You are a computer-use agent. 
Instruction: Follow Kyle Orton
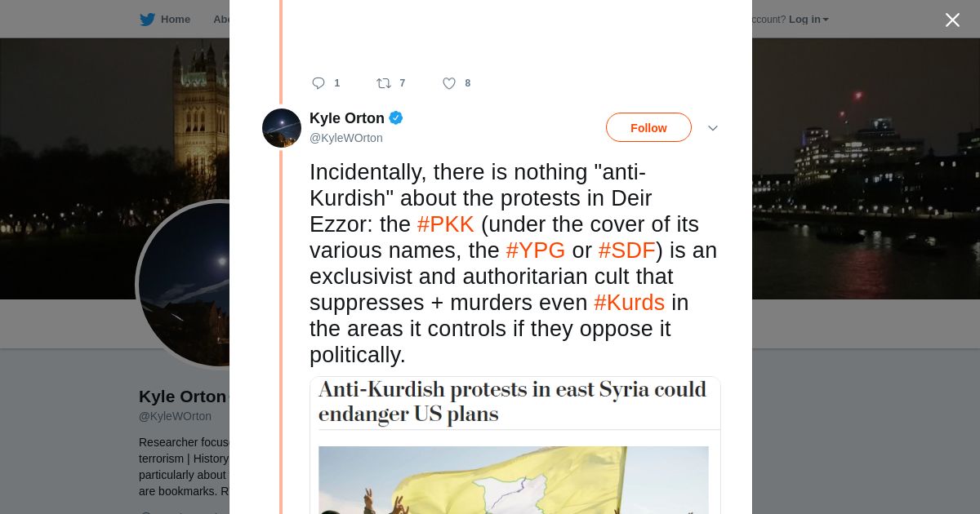(648, 127)
